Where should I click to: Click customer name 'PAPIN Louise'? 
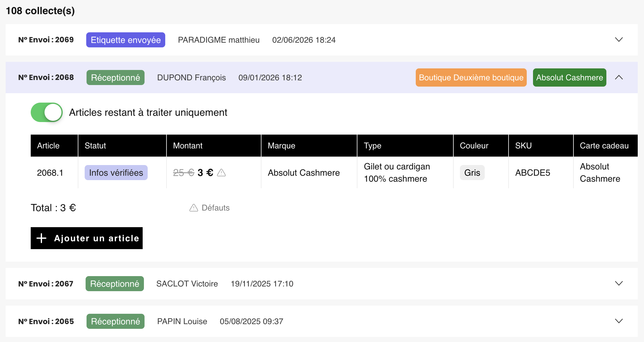182,321
